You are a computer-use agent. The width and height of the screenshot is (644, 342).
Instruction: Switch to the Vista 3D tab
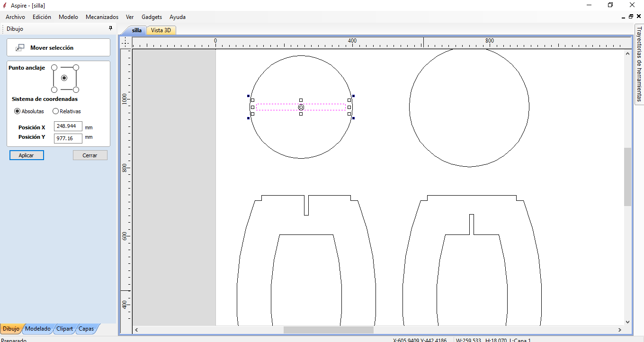pos(161,30)
